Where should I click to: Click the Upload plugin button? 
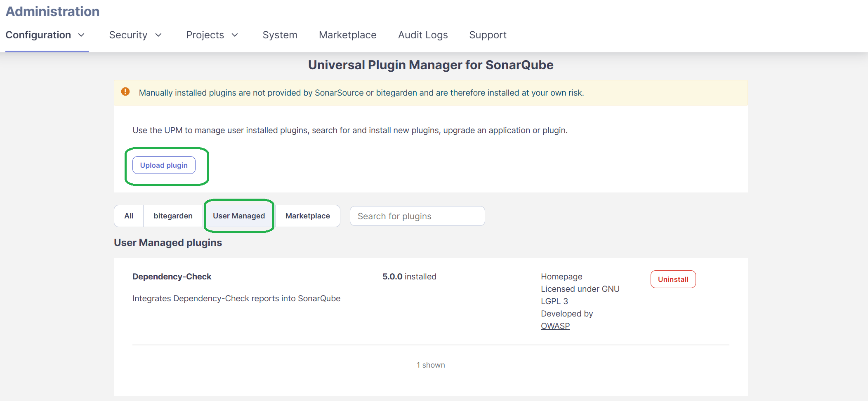click(x=164, y=165)
